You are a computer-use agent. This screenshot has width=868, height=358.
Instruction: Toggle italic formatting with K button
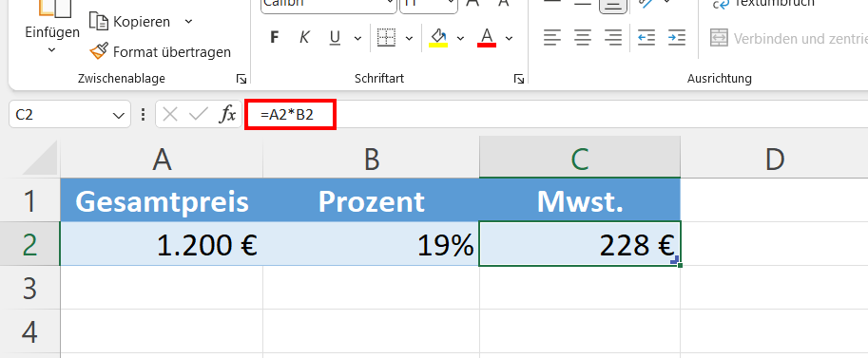pyautogui.click(x=304, y=38)
